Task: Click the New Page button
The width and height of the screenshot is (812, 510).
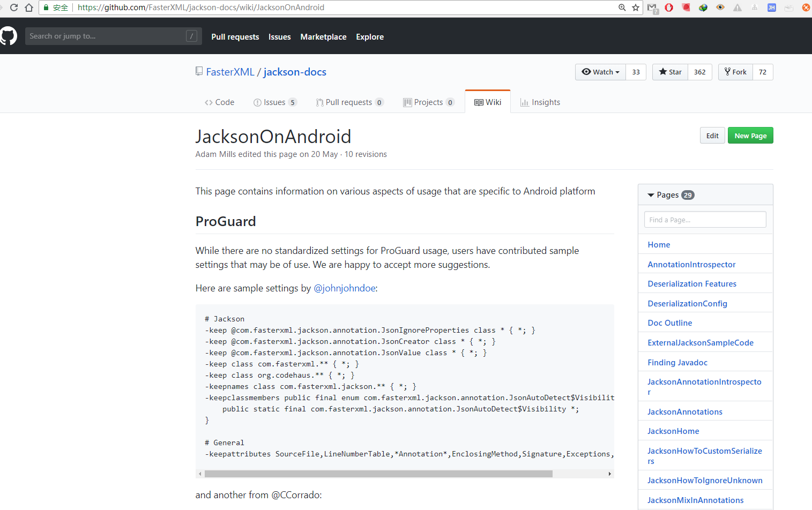Action: [750, 135]
